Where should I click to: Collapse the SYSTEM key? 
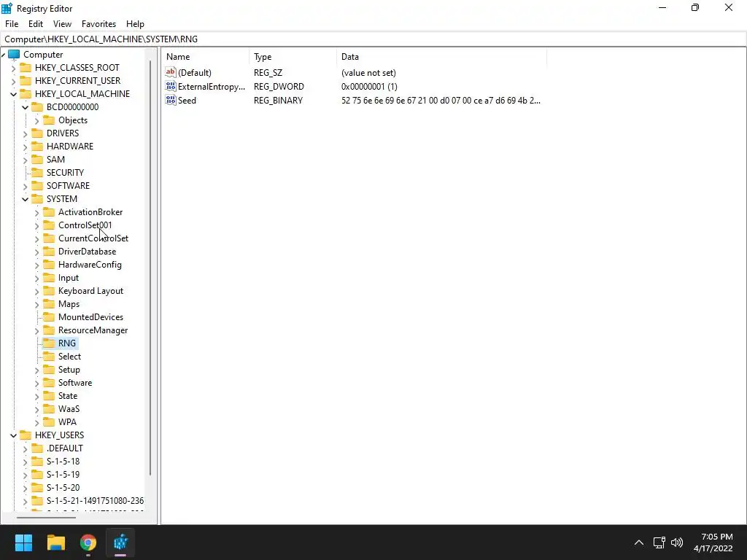pyautogui.click(x=26, y=199)
